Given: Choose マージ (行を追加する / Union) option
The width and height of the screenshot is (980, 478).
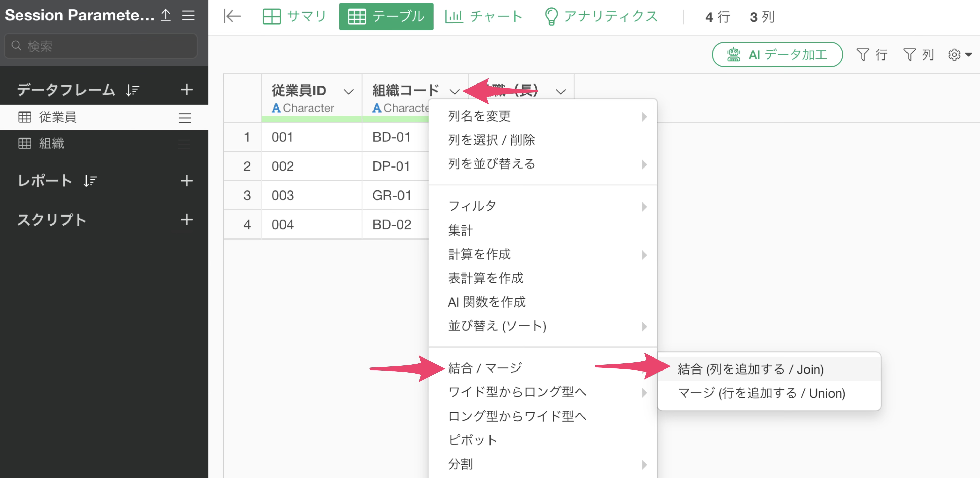Looking at the screenshot, I should tap(761, 393).
